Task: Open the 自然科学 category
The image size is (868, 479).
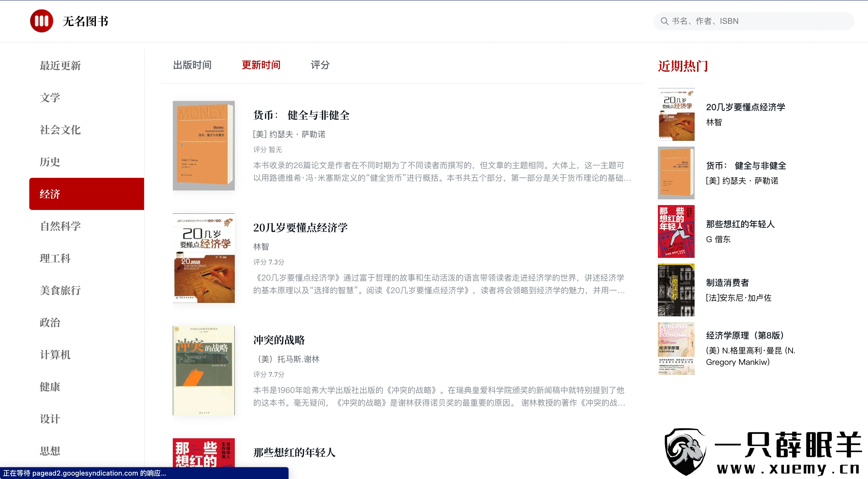Action: coord(60,226)
